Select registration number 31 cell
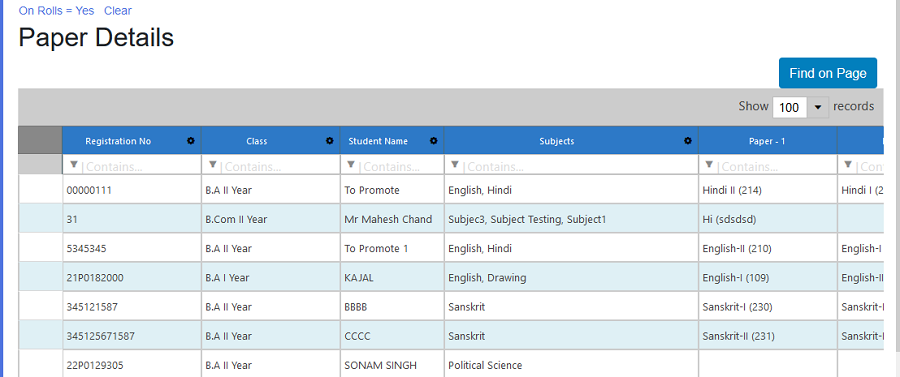 pos(132,219)
